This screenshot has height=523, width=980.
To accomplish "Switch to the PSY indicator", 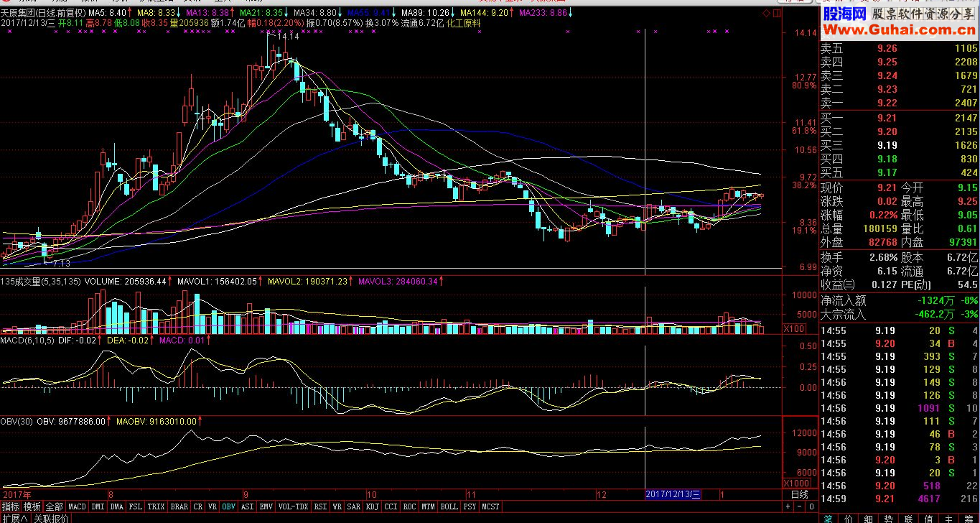I will point(470,506).
